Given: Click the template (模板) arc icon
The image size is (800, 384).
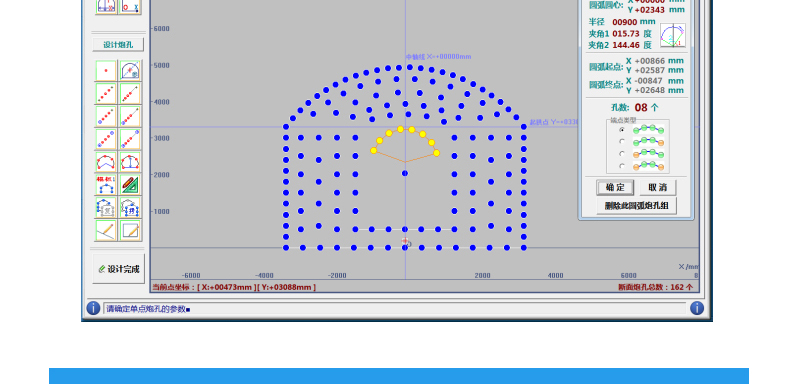Looking at the screenshot, I should (x=106, y=184).
